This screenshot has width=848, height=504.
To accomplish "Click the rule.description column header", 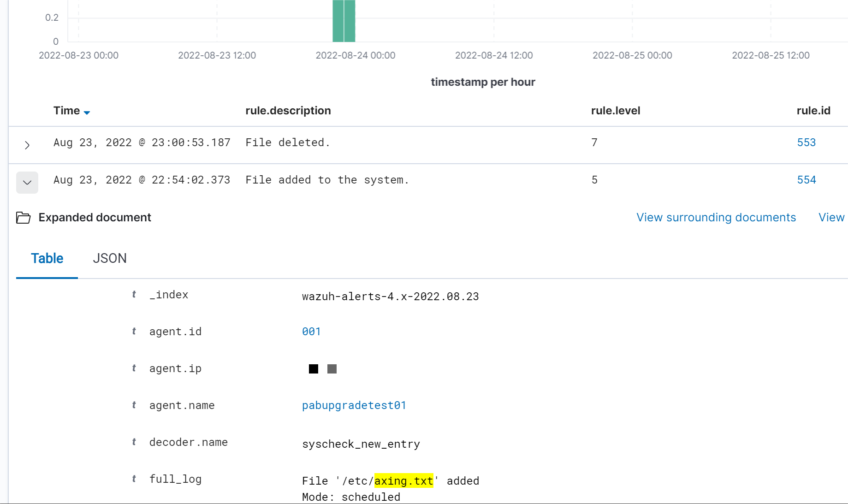I will [288, 111].
